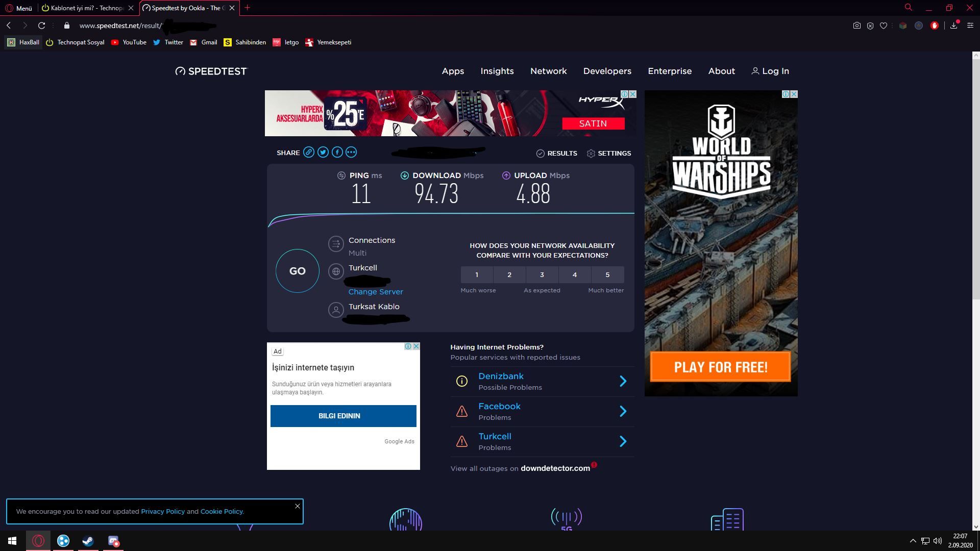Open Opera snapshot camera icon
Screen dimensions: 980x551
point(857,26)
